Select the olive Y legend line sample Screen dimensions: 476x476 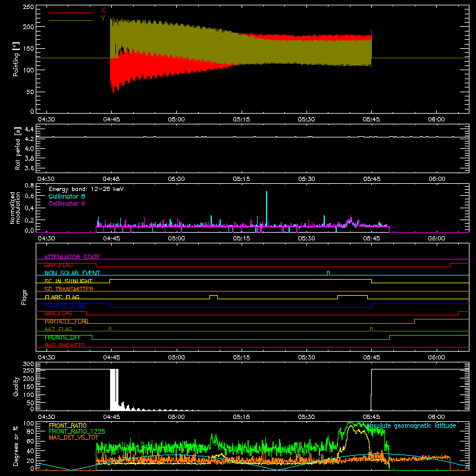(x=71, y=20)
